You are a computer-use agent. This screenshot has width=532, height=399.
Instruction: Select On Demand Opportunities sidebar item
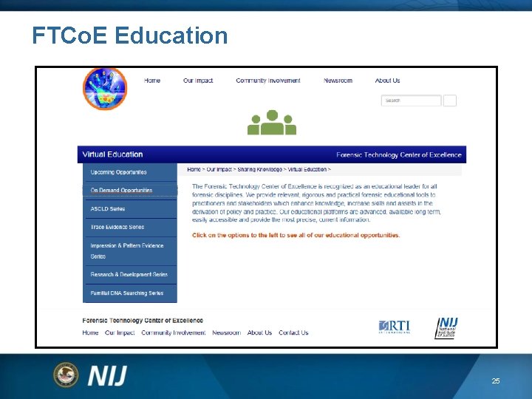click(130, 191)
